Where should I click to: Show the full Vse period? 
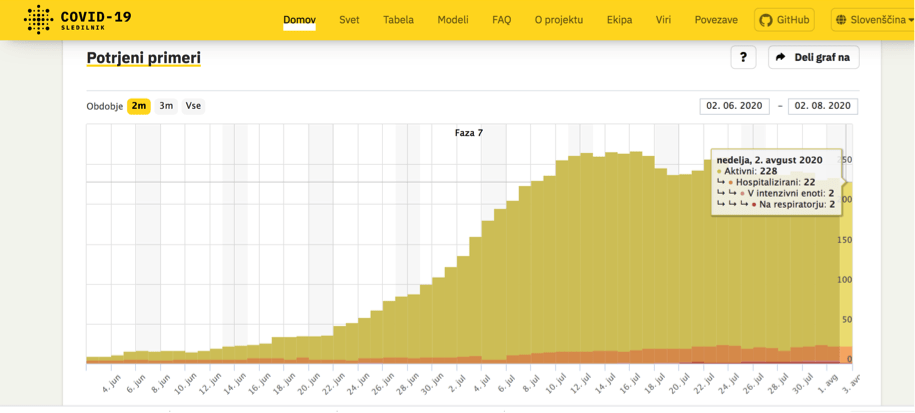coord(193,106)
